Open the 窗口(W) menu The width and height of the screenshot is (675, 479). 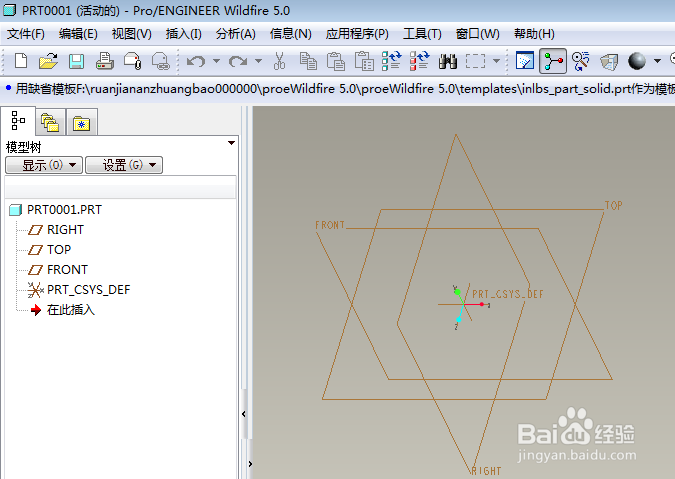(x=477, y=34)
